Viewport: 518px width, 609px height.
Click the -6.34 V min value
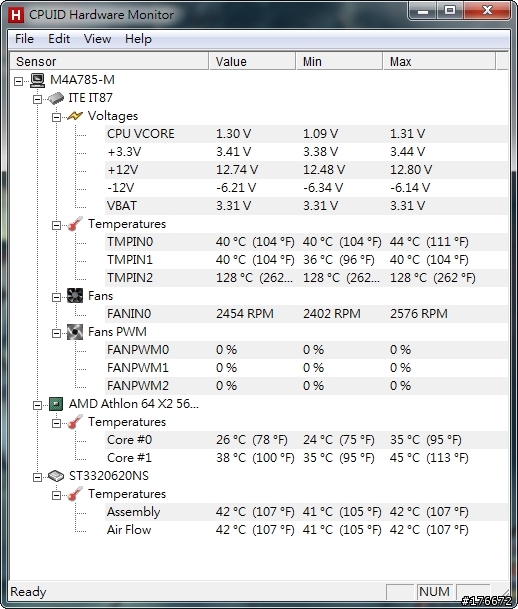(323, 188)
